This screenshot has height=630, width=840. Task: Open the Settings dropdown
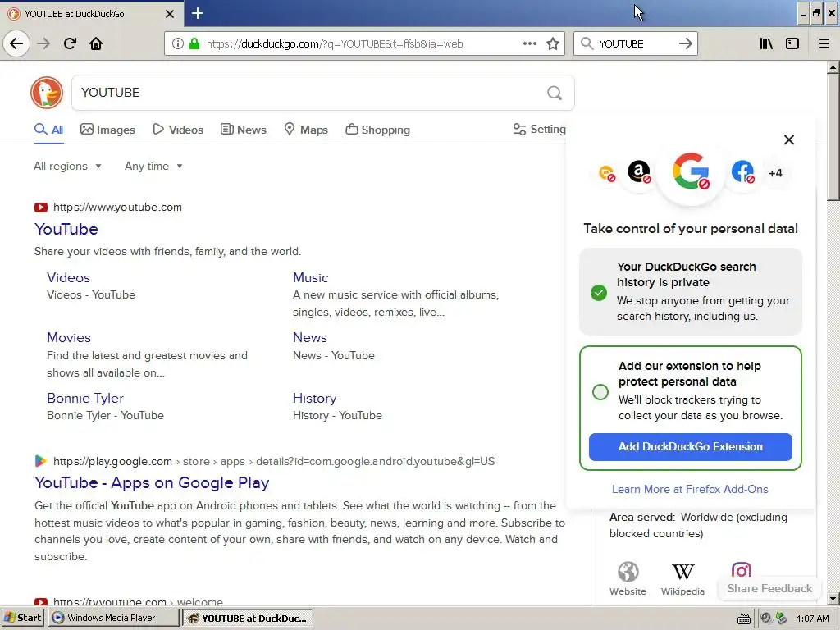click(x=540, y=129)
